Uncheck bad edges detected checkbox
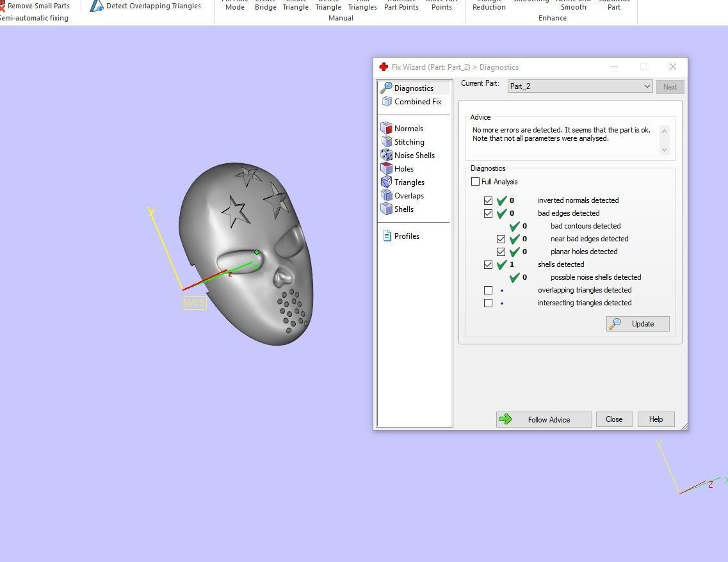 (x=488, y=214)
